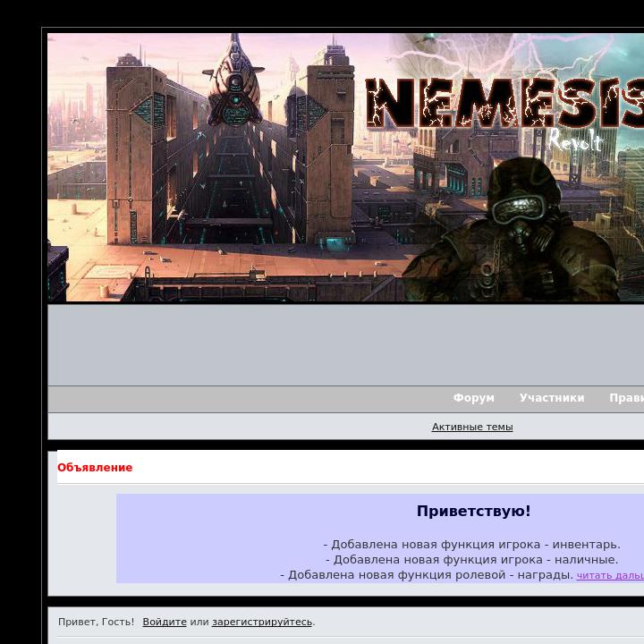
Task: Click the line mentioning наличные
Action: (x=472, y=560)
